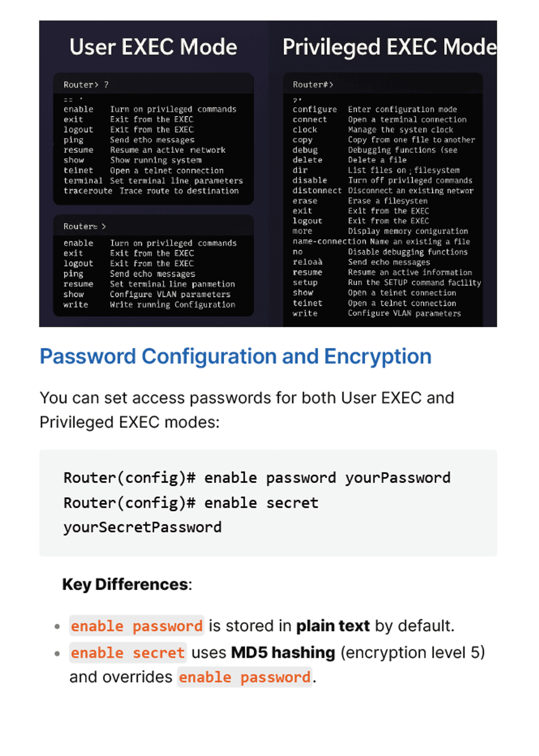Click the last 'enable password' code tag

[x=245, y=677]
